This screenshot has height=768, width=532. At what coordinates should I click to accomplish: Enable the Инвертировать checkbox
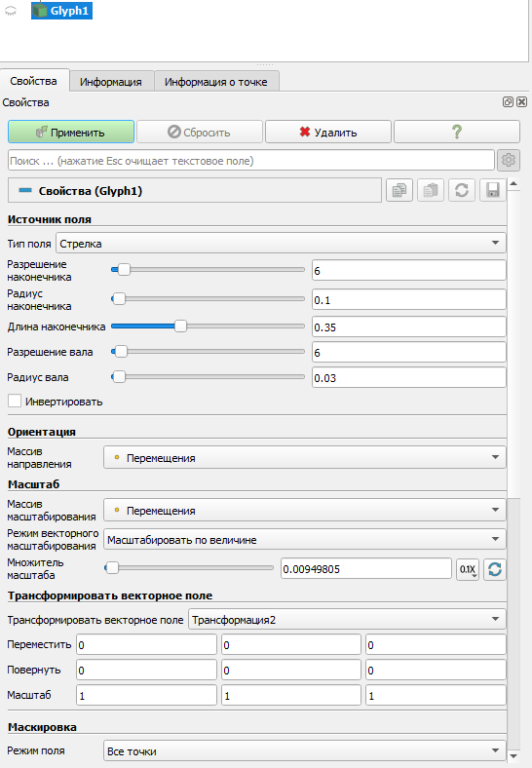(x=15, y=402)
